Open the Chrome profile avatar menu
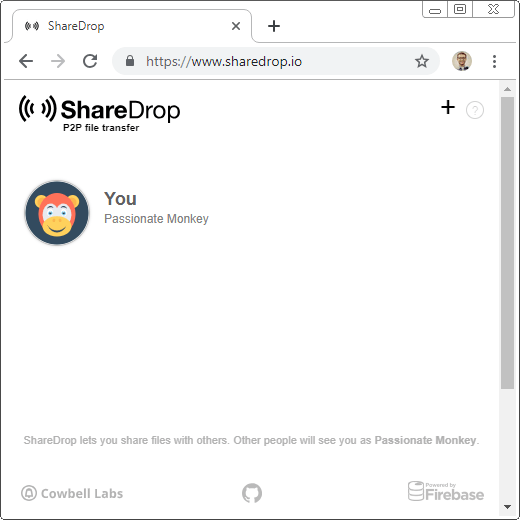Viewport: 520px width, 520px height. click(x=462, y=61)
